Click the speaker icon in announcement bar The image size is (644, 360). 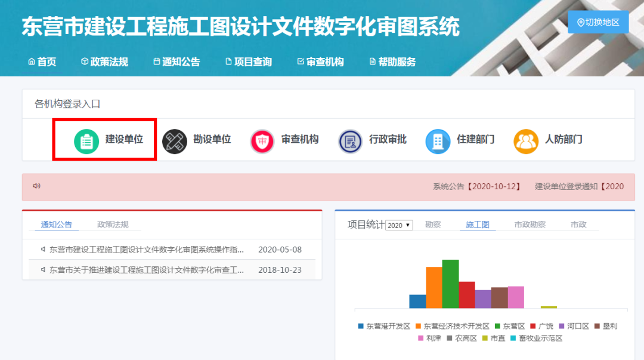point(36,186)
